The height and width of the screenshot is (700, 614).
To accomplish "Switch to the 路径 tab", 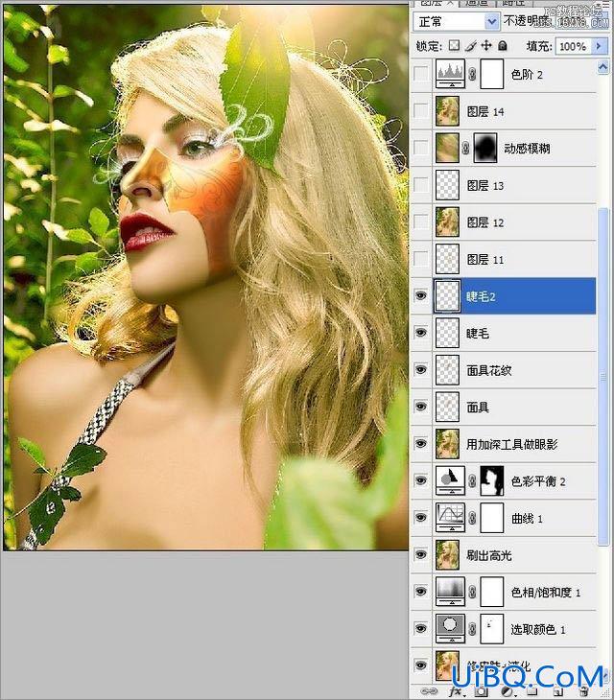I will [513, 3].
